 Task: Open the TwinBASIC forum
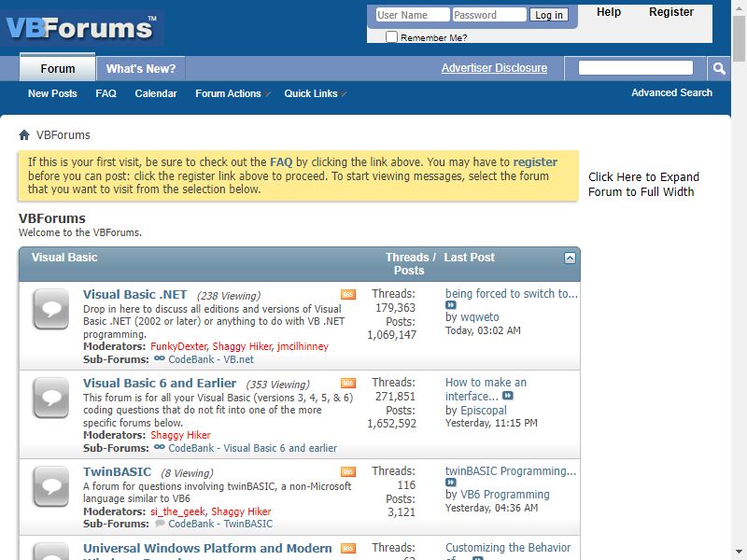(x=118, y=472)
